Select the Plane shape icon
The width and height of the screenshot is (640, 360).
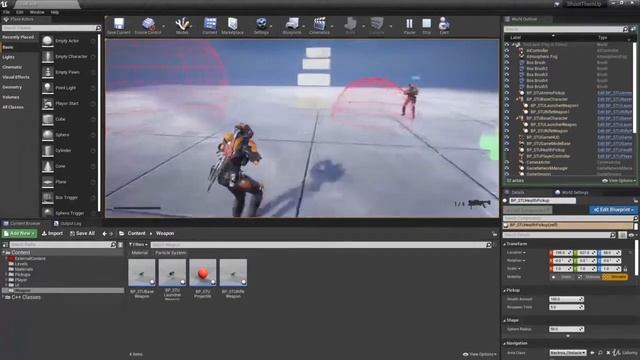[48, 182]
